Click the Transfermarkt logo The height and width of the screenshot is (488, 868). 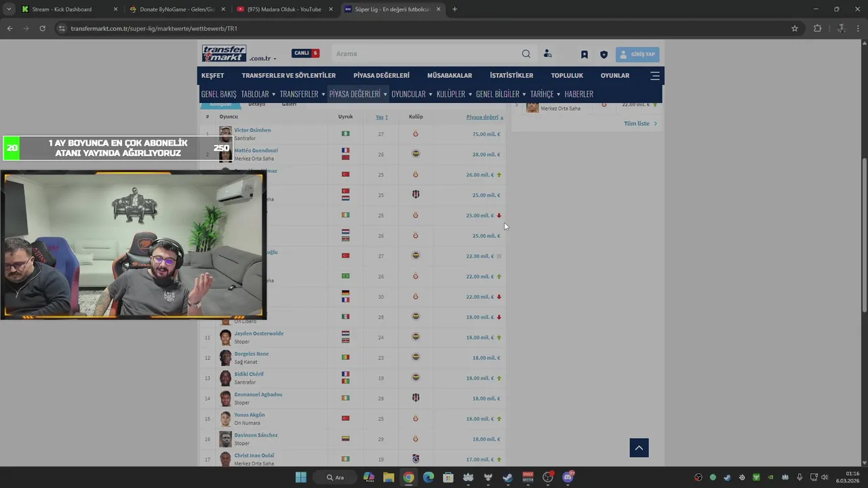pos(224,54)
